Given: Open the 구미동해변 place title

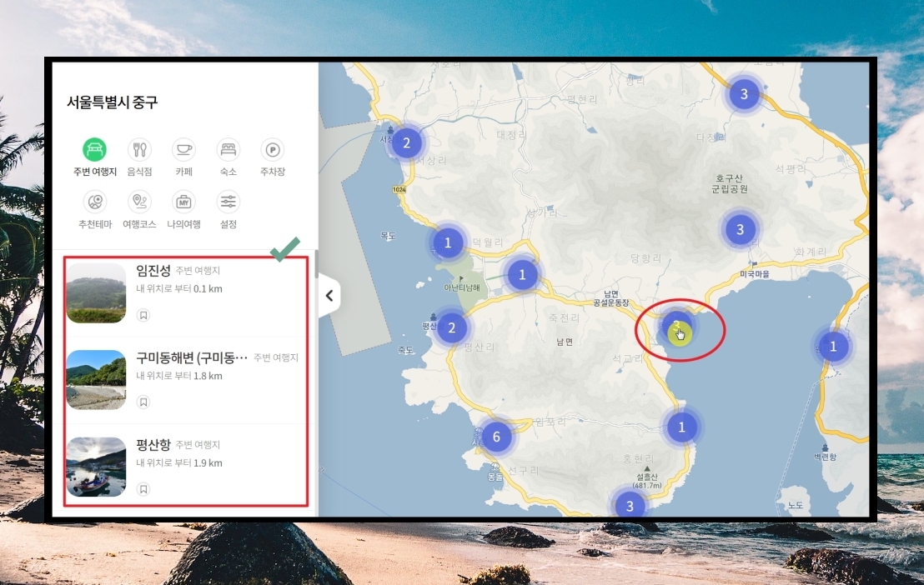Looking at the screenshot, I should click(192, 357).
